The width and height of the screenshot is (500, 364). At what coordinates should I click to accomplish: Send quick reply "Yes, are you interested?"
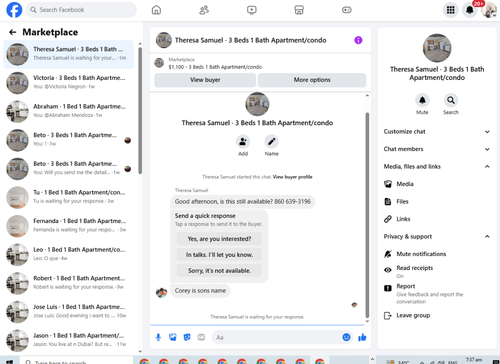[x=219, y=239]
